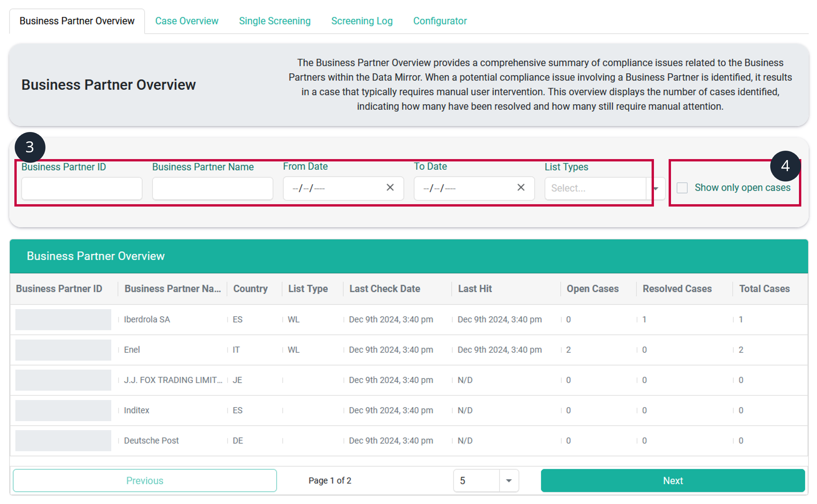Click the List Types Select field
The image size is (817, 504).
(x=595, y=188)
